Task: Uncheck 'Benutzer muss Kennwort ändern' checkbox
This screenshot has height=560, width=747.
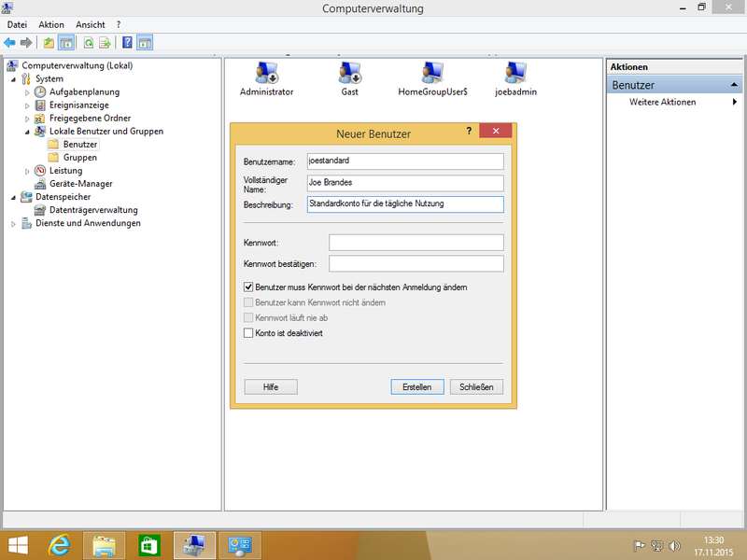Action: point(248,287)
